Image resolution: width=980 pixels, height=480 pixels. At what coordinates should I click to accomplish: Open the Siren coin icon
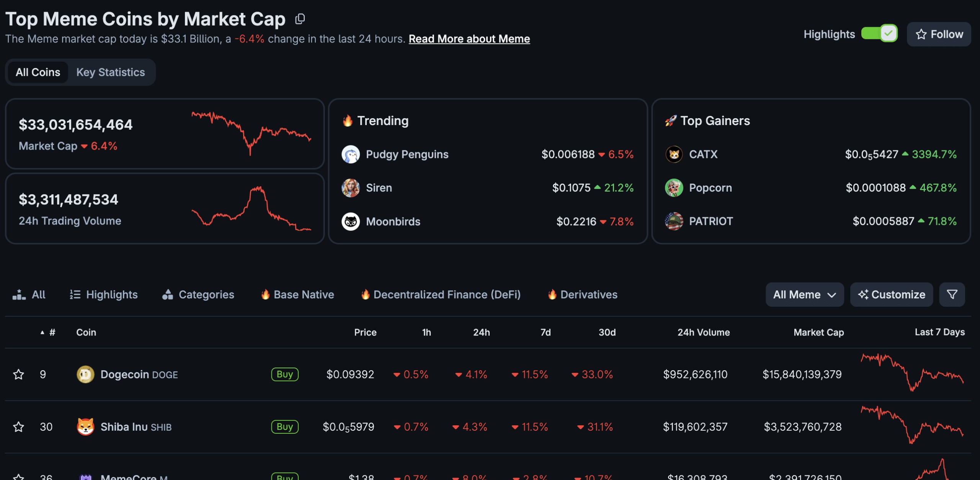pos(351,188)
